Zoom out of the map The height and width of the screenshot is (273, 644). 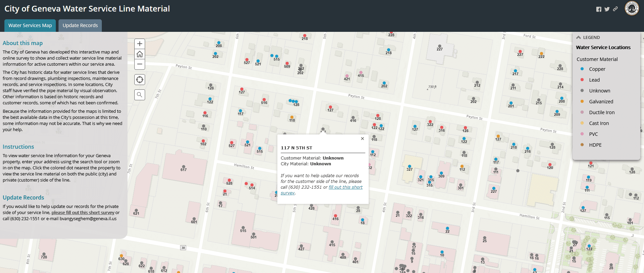(140, 64)
